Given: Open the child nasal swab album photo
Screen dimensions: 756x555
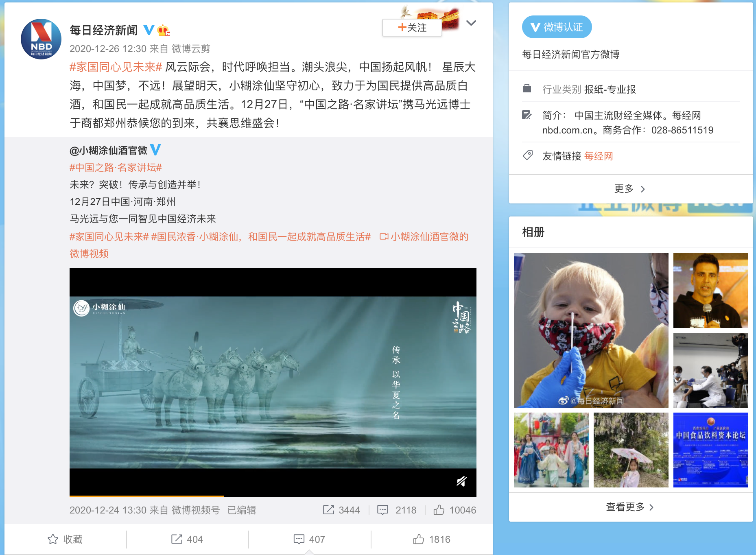Looking at the screenshot, I should (591, 330).
